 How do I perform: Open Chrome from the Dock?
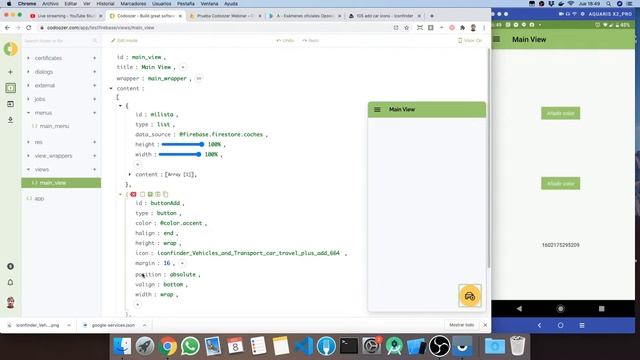pyautogui.click(x=167, y=346)
